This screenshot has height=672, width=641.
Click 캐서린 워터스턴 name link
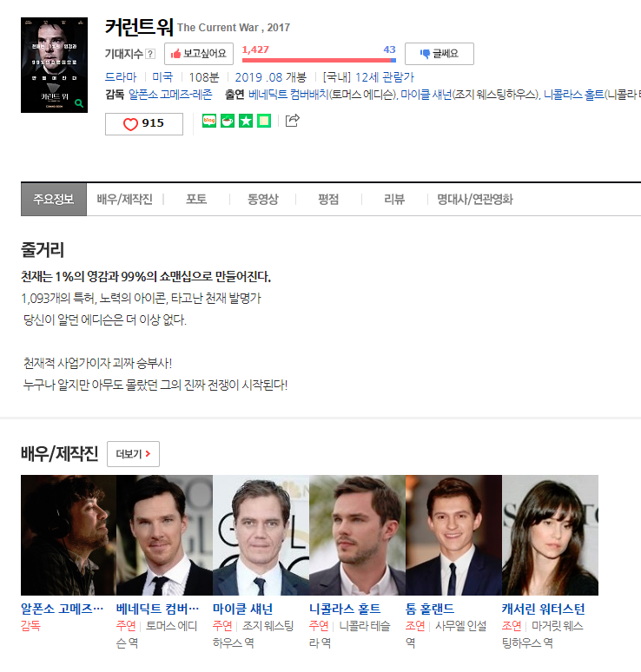click(x=543, y=609)
